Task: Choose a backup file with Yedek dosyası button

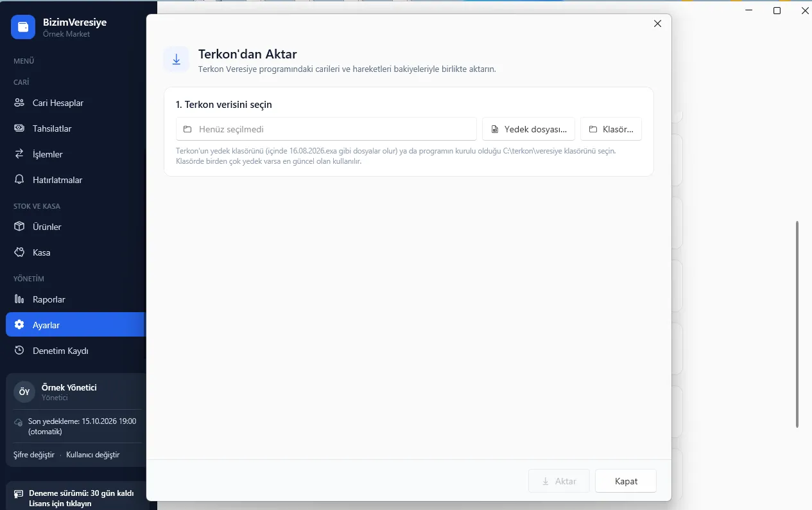Action: coord(528,129)
